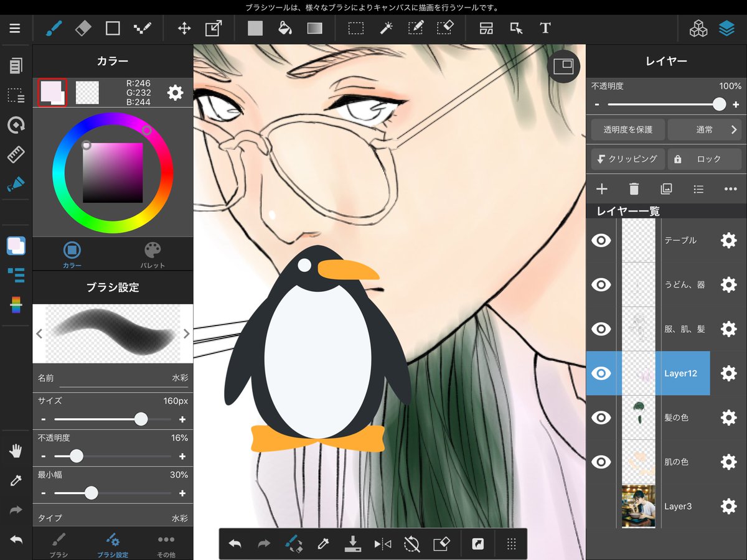The image size is (747, 560).
Task: Select the Bucket fill tool
Action: (284, 28)
